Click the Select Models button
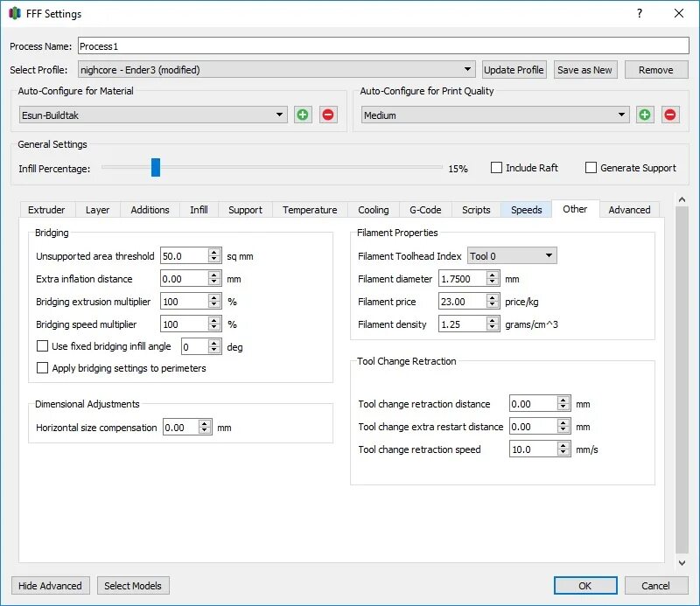This screenshot has height=606, width=700. (133, 586)
